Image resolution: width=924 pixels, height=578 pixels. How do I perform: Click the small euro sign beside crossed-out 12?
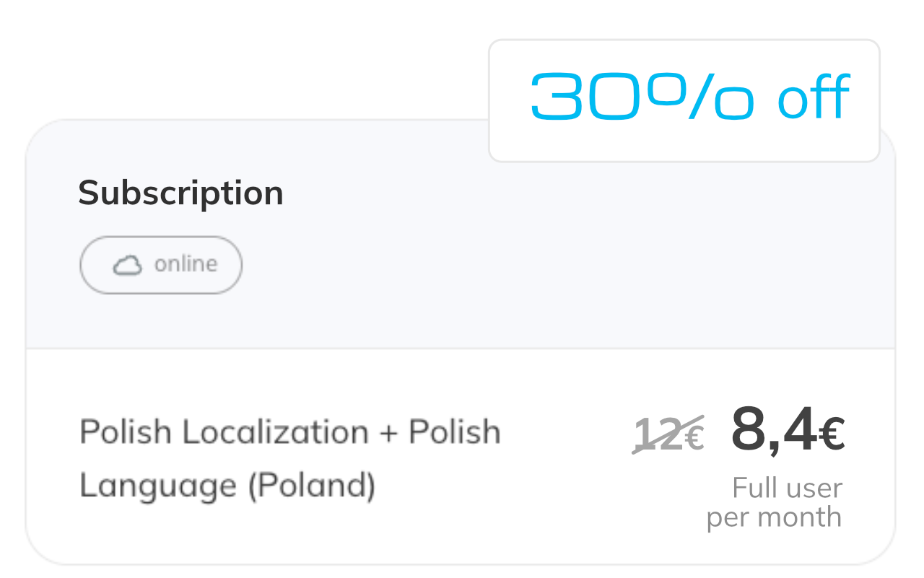click(694, 438)
